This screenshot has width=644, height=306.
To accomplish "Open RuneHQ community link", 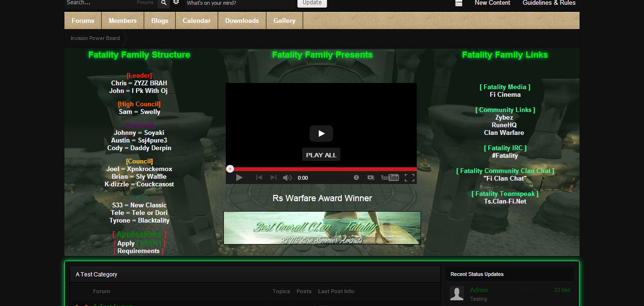I will (504, 125).
